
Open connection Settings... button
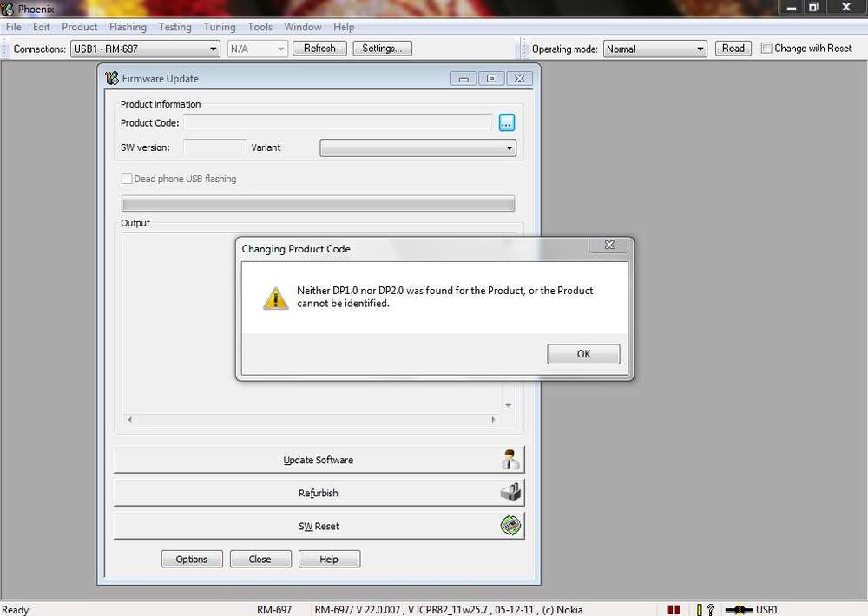tap(382, 48)
